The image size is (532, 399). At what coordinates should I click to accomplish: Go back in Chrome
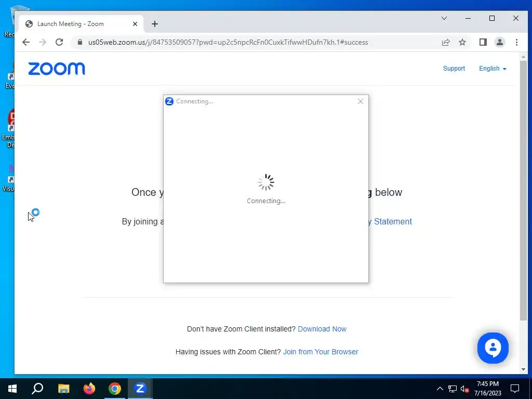click(26, 43)
